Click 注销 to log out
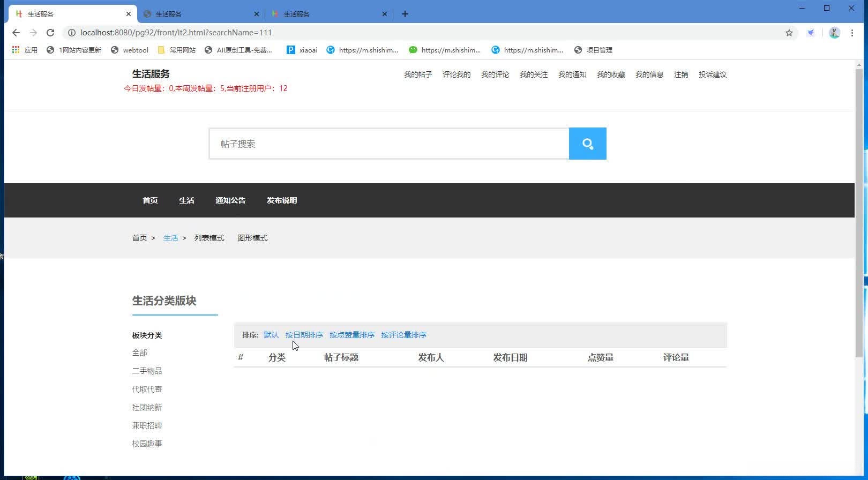 coord(681,74)
